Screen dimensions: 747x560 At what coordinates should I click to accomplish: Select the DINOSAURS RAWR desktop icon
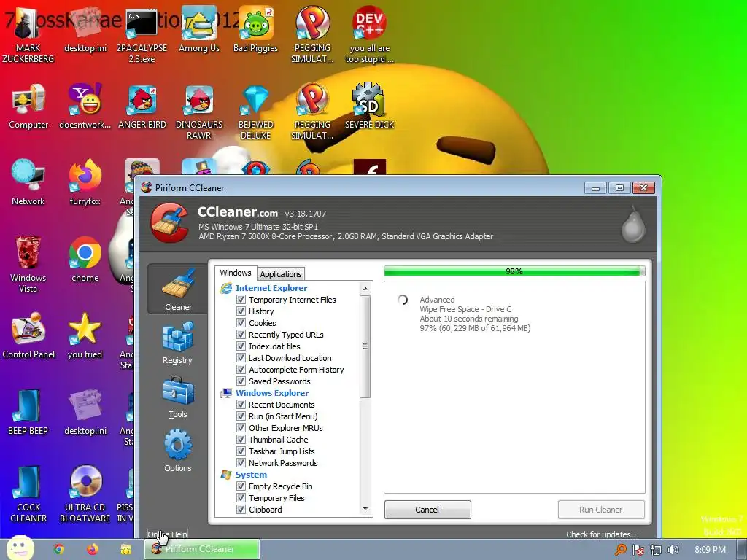pyautogui.click(x=198, y=111)
